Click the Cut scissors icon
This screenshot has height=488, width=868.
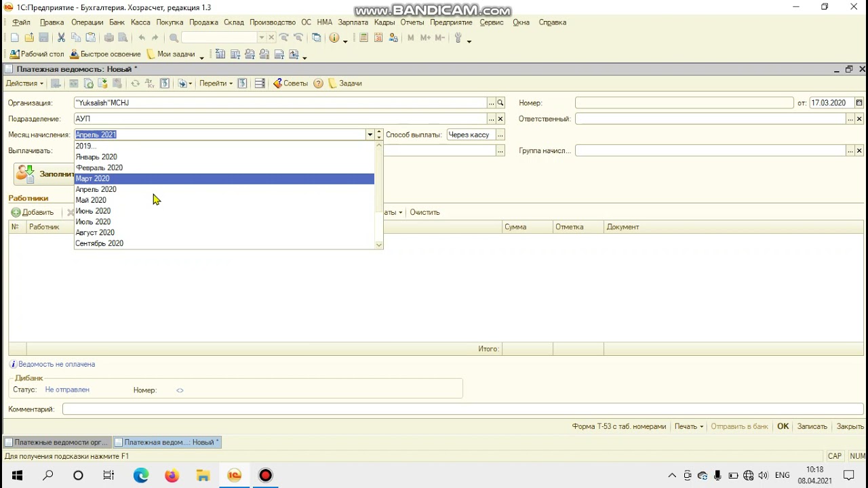[61, 38]
